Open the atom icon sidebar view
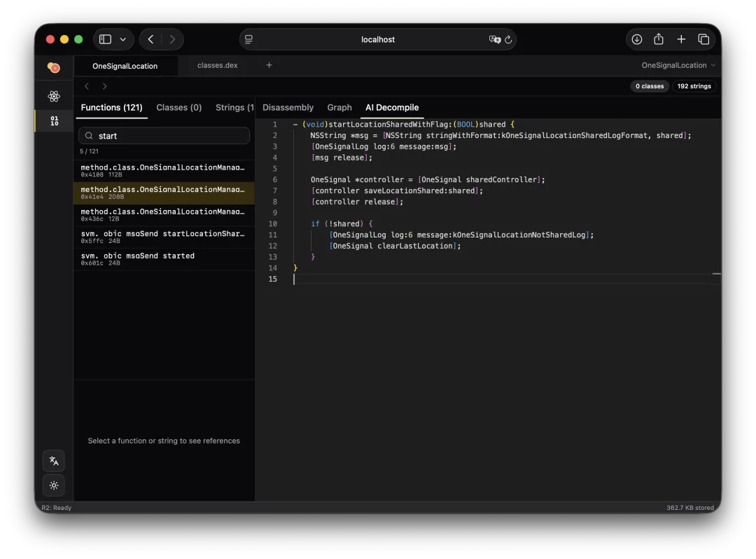Image resolution: width=756 pixels, height=559 pixels. point(54,97)
